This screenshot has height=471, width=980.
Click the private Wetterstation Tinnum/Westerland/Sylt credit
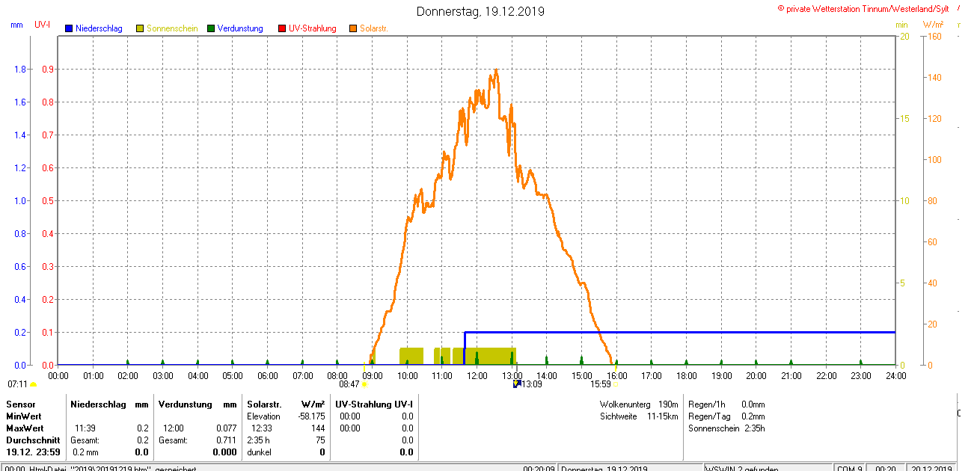(863, 8)
